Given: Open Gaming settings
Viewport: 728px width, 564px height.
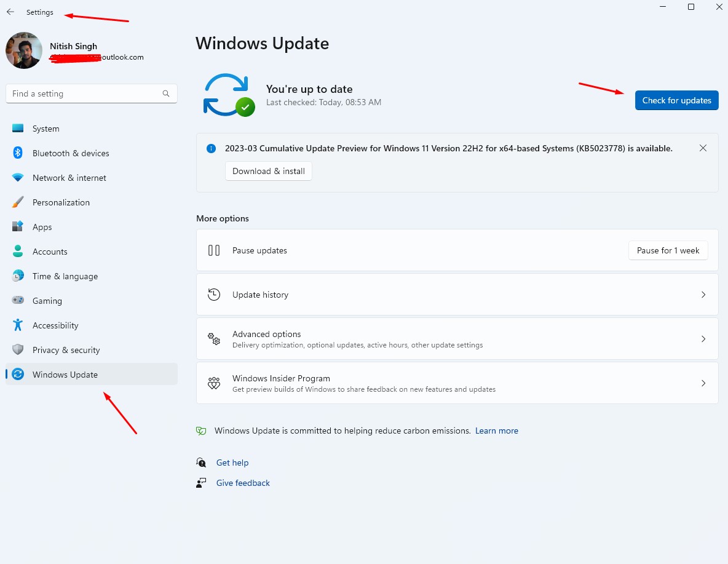Looking at the screenshot, I should click(x=92, y=301).
